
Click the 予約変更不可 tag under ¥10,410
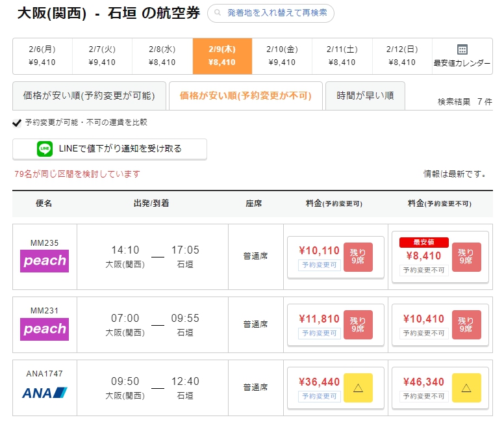coord(424,333)
